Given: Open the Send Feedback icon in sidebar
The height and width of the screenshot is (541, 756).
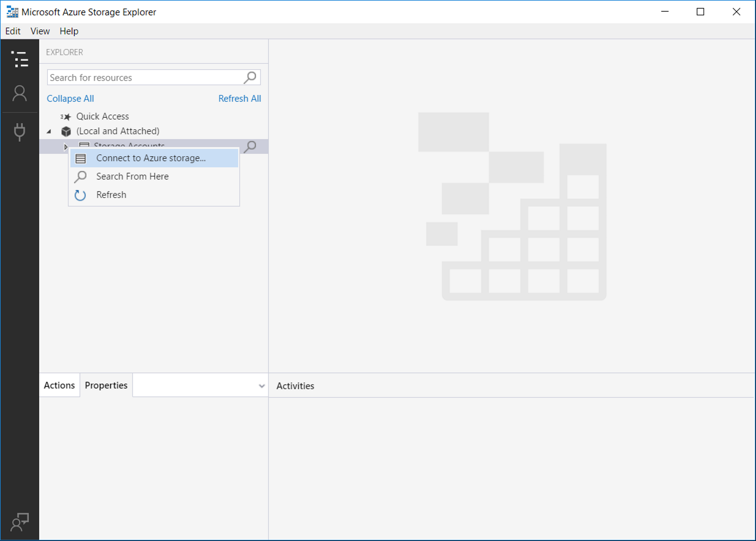Looking at the screenshot, I should tap(20, 522).
